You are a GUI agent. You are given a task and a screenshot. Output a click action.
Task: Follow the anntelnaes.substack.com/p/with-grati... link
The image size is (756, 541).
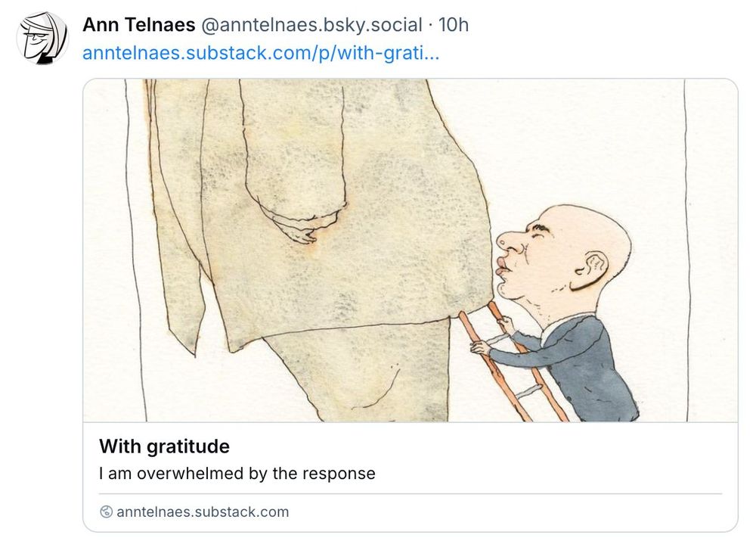coord(261,53)
